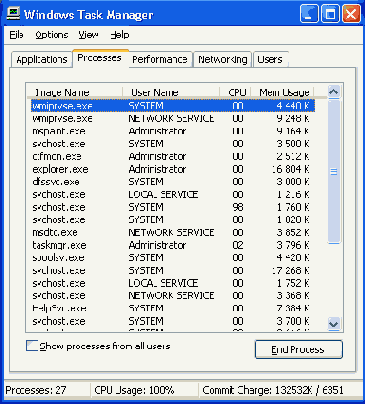
Task: Close the Windows Task Manager window
Action: pos(351,14)
